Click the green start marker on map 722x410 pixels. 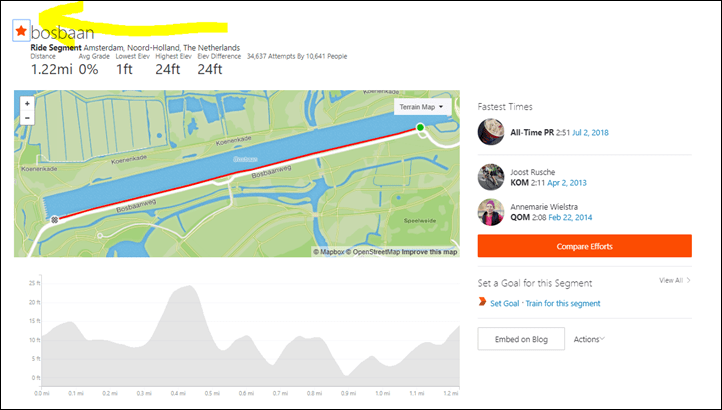pyautogui.click(x=420, y=127)
